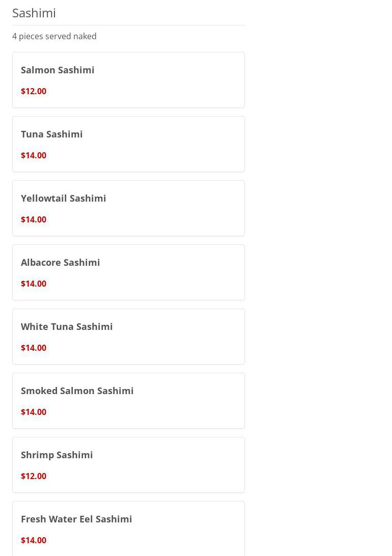Click the $14.00 price under Tuna Sashimi
The height and width of the screenshot is (556, 392).
[x=34, y=155]
